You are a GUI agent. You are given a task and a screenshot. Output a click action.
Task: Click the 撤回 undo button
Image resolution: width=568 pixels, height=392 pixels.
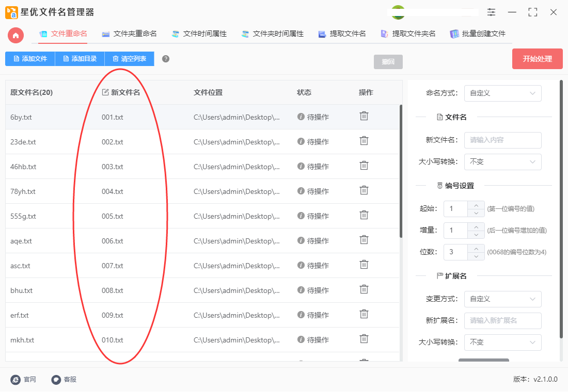point(388,61)
